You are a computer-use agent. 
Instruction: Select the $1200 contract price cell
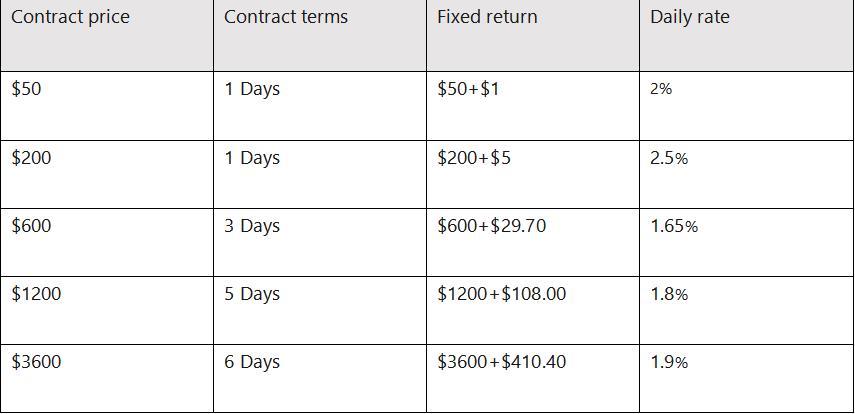pyautogui.click(x=36, y=294)
